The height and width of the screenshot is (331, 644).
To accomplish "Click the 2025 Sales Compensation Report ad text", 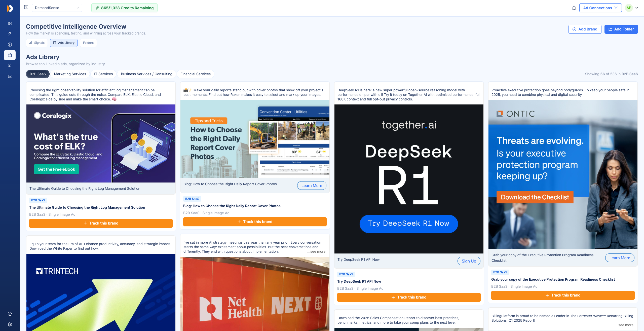I will (398, 320).
